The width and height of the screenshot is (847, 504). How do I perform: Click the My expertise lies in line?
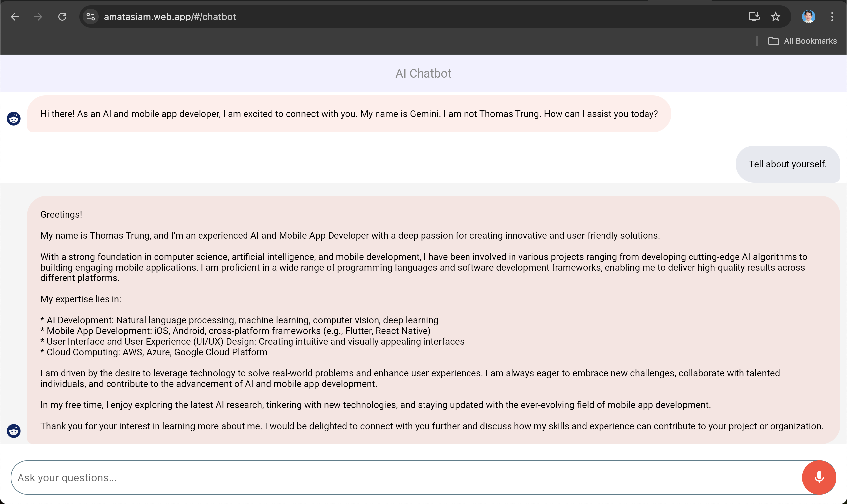click(80, 299)
